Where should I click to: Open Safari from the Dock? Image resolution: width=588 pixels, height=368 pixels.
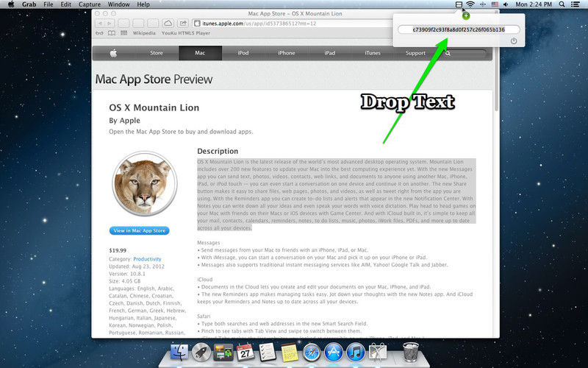312,353
